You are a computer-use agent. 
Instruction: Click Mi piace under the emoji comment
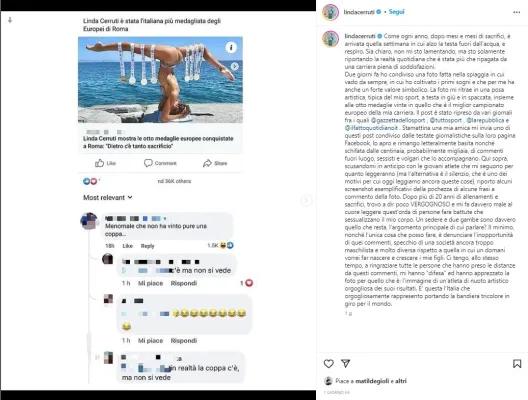pyautogui.click(x=150, y=340)
